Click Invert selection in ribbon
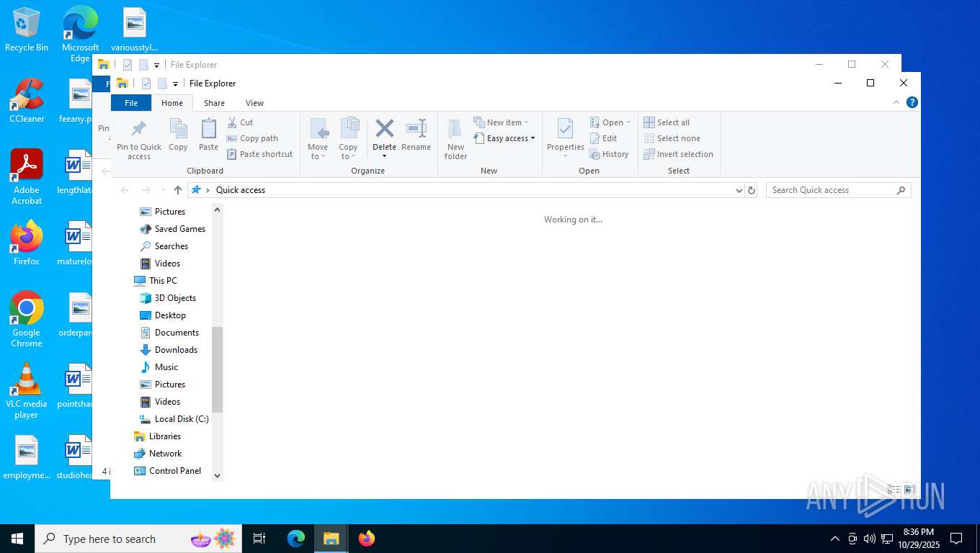The image size is (980, 553). [x=678, y=154]
